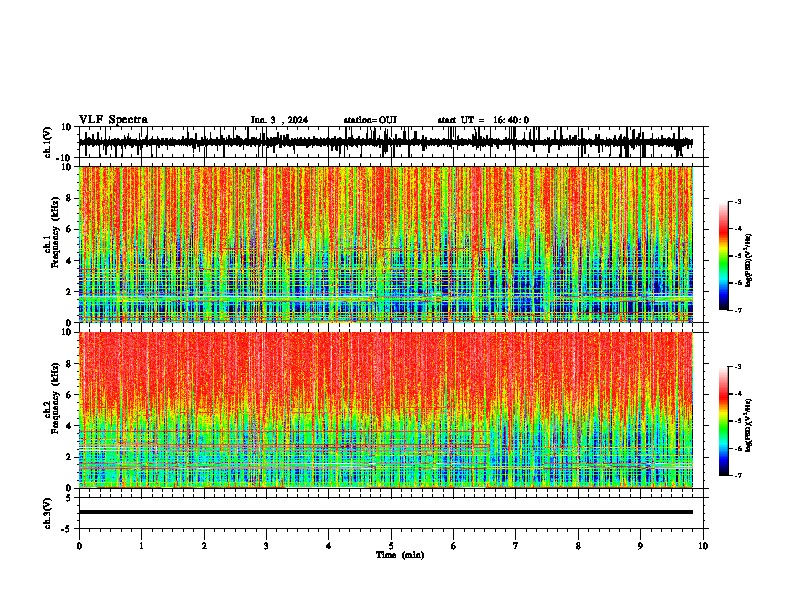
Task: Click time axis tick label "6"
Action: pos(453,546)
